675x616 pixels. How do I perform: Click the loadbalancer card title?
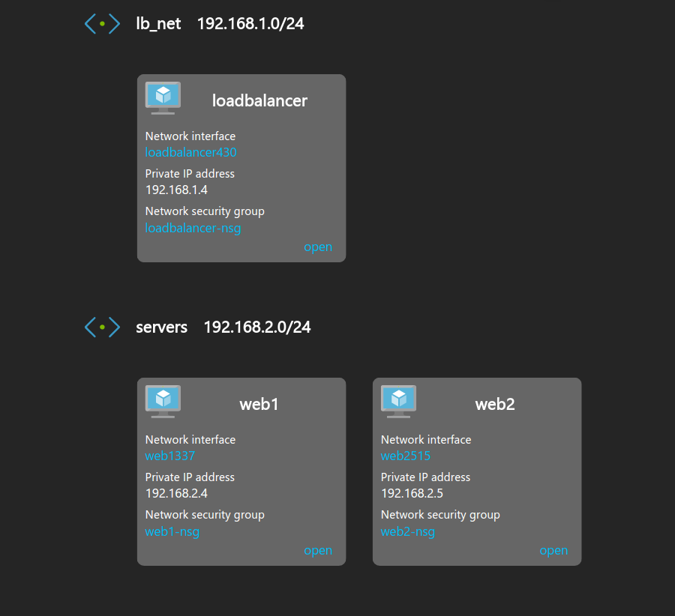click(259, 100)
